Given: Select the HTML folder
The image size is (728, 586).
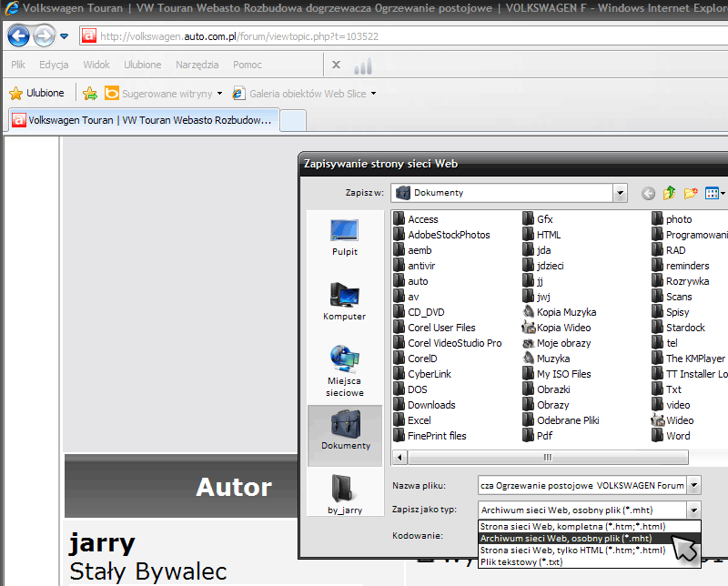Looking at the screenshot, I should (x=541, y=235).
